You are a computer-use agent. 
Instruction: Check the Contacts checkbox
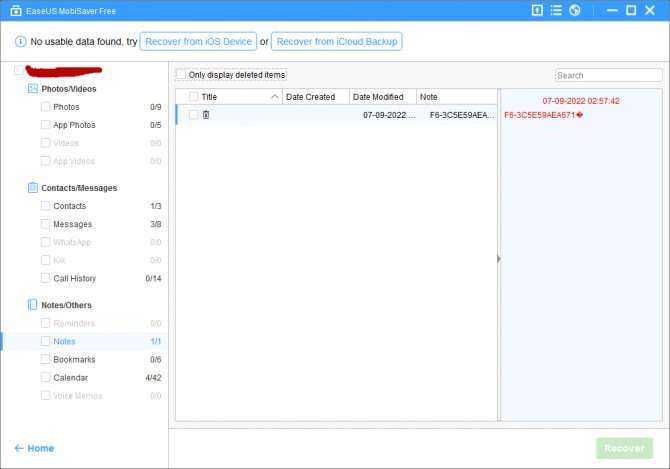(45, 205)
